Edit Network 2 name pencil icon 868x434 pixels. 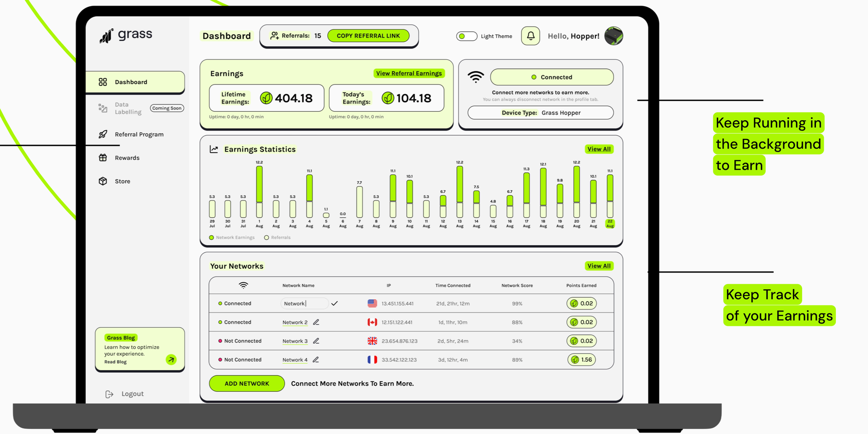coord(316,322)
